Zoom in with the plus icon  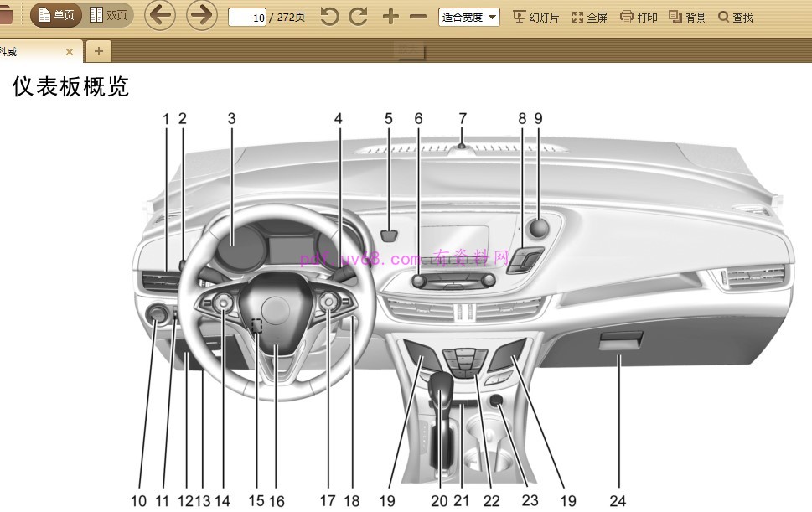click(x=390, y=16)
